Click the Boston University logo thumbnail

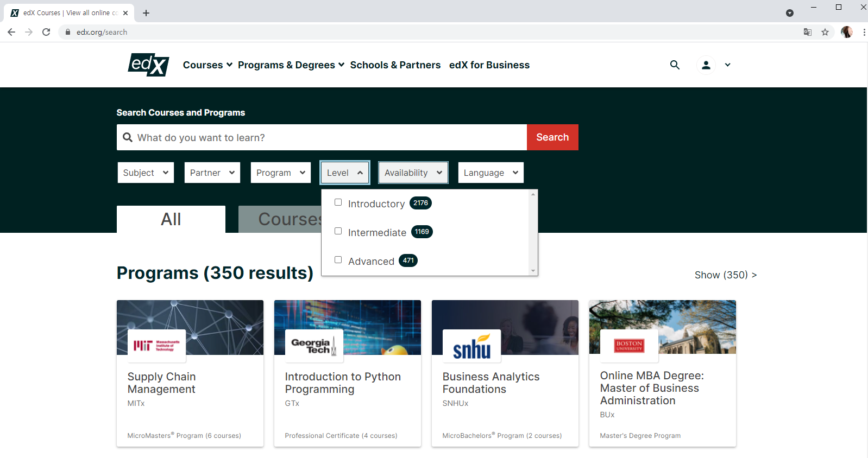pos(629,346)
